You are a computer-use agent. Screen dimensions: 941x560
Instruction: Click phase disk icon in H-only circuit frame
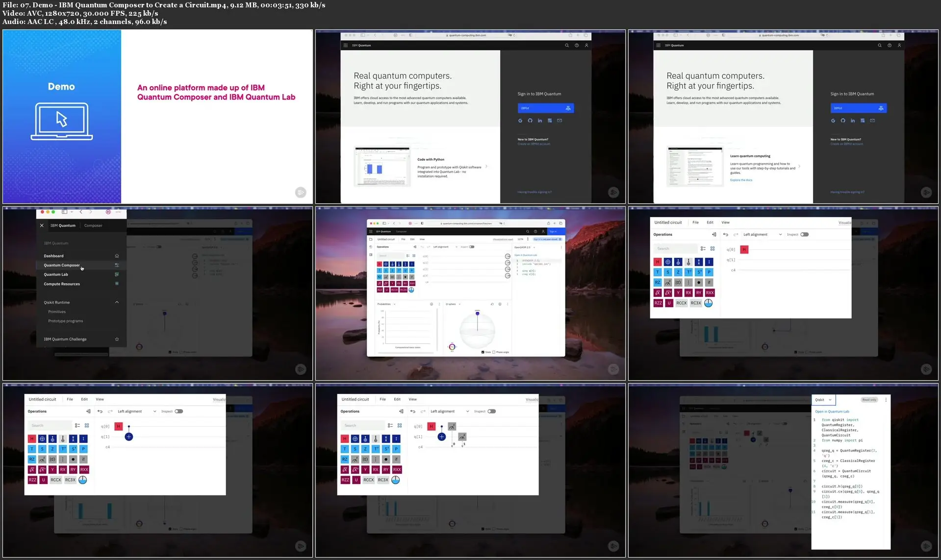pos(709,303)
